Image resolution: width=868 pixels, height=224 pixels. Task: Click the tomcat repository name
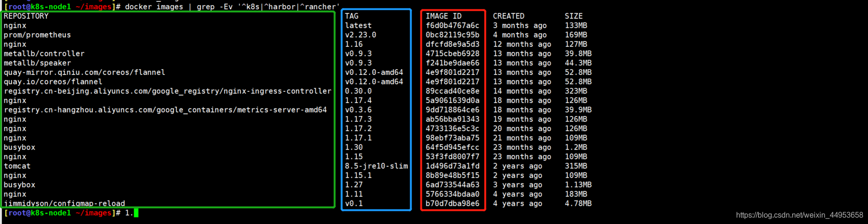17,166
